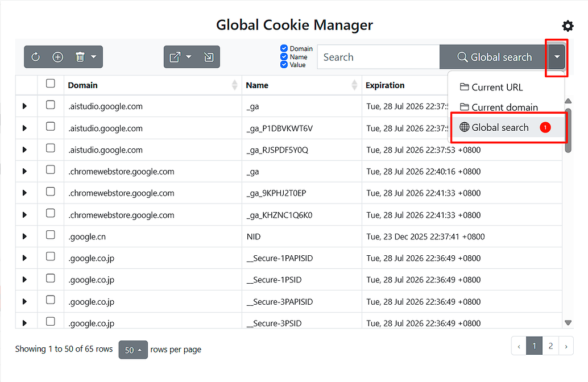The image size is (588, 382).
Task: Choose Current URL from scope menu
Action: click(x=506, y=88)
